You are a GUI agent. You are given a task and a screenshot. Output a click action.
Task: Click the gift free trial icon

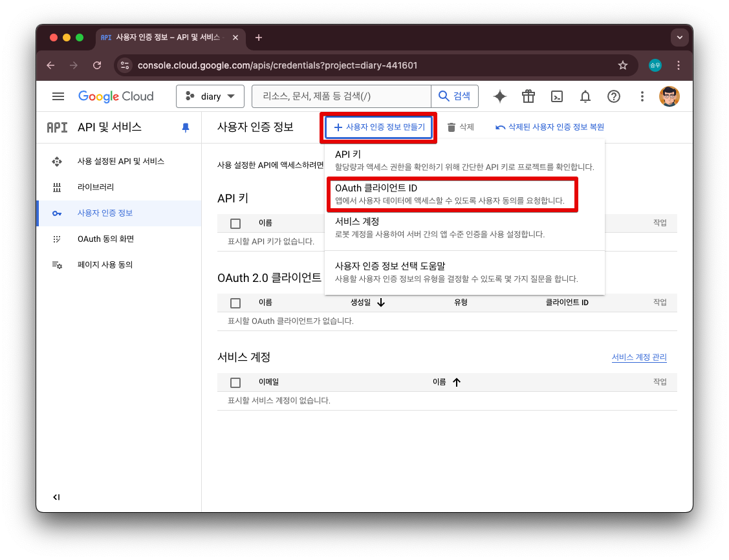point(528,96)
